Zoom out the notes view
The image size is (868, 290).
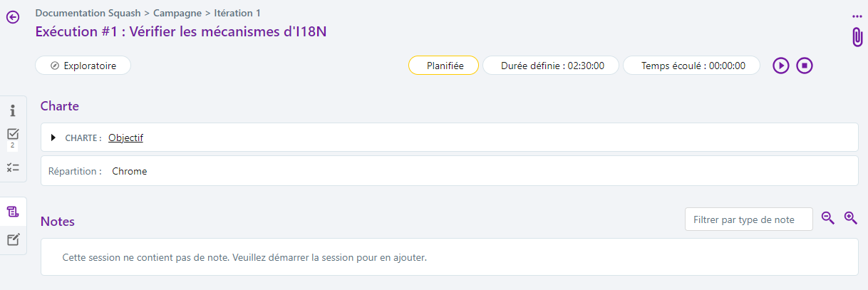tap(827, 218)
